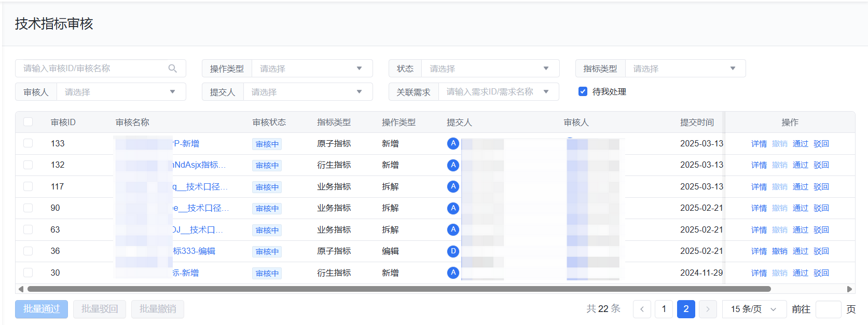
Task: Click the search magnifier icon in audit field
Action: click(x=173, y=69)
